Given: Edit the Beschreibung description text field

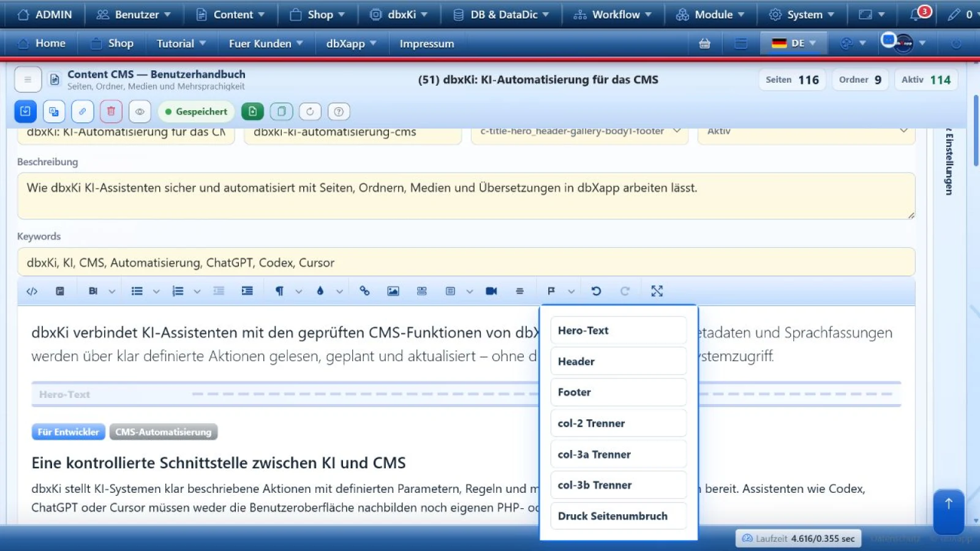Looking at the screenshot, I should (466, 196).
